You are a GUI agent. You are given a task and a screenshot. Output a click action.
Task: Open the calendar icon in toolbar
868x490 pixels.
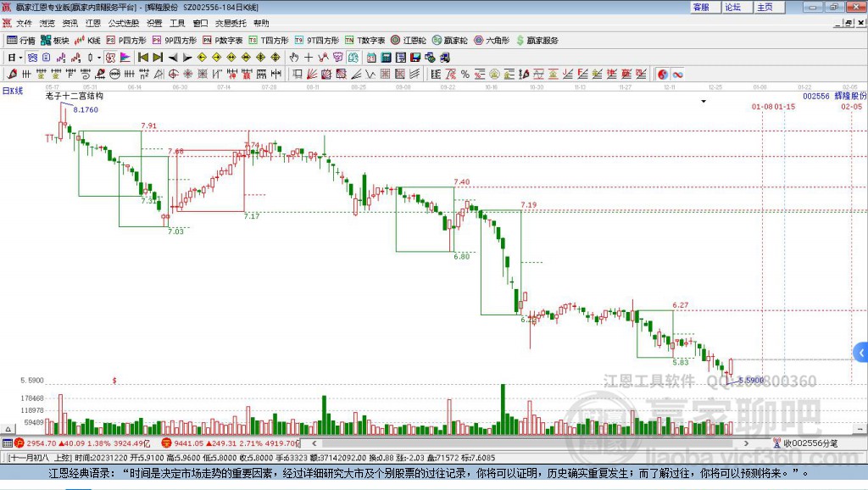click(x=371, y=58)
